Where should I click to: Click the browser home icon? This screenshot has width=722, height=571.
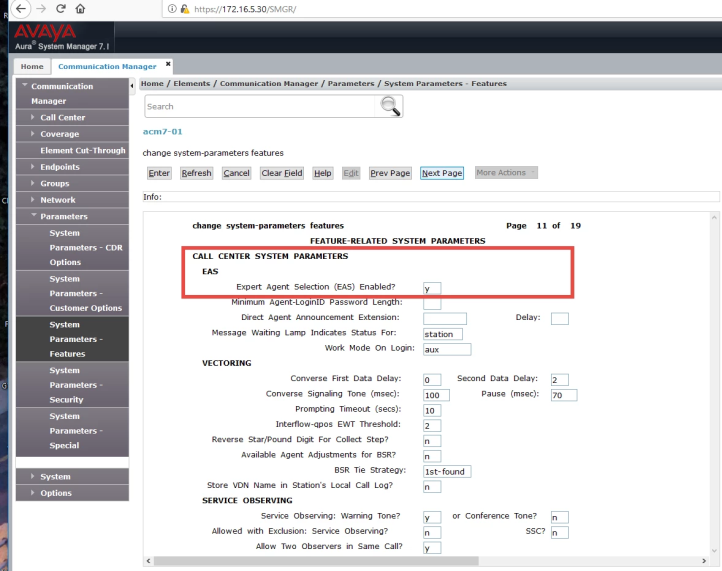pyautogui.click(x=80, y=9)
